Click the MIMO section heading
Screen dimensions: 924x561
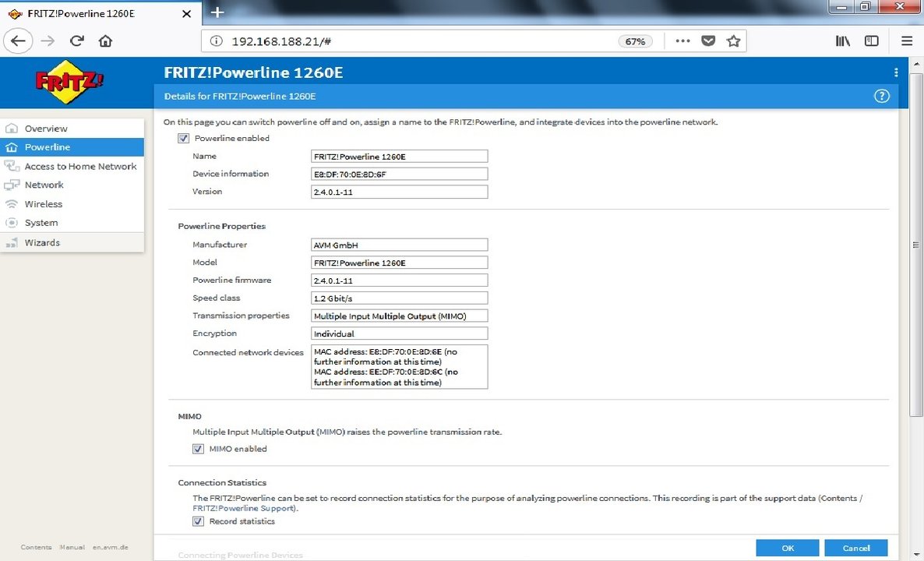tap(190, 417)
